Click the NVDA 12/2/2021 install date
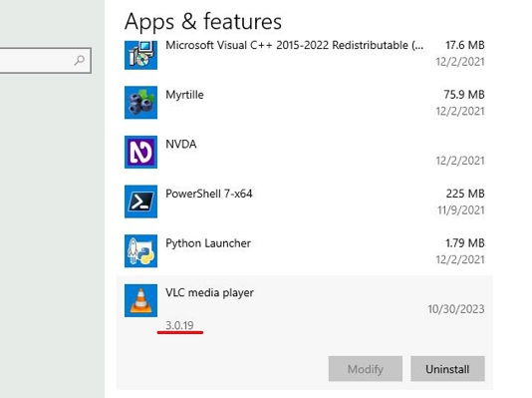This screenshot has width=532, height=398. [x=460, y=161]
